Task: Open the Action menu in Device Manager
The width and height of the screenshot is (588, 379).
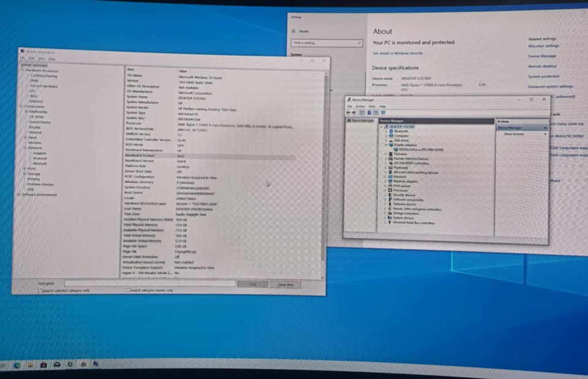Action: [x=360, y=106]
